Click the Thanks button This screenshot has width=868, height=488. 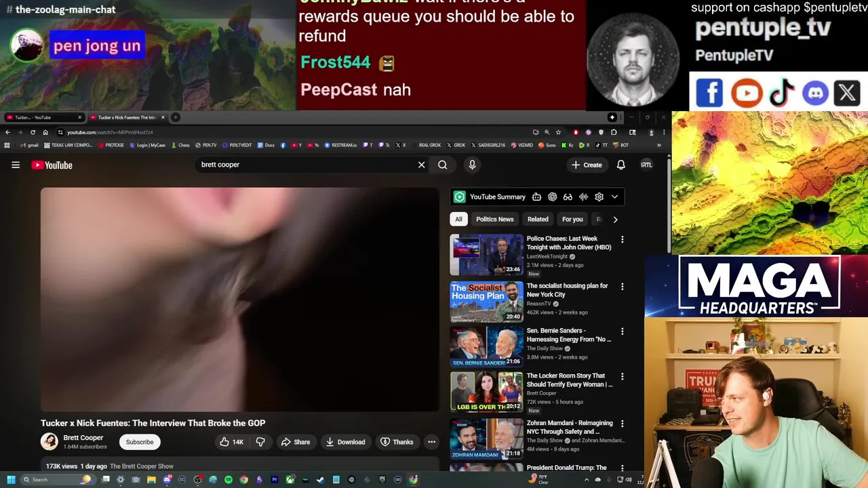[397, 442]
